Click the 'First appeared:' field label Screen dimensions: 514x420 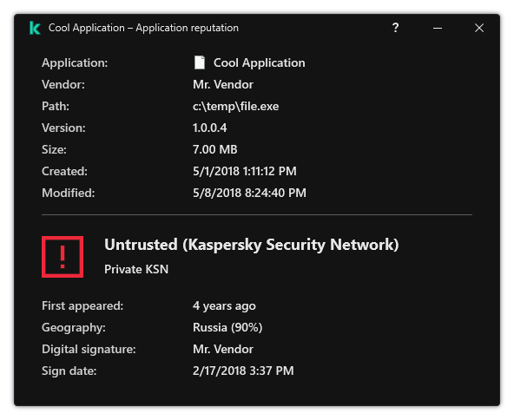coord(82,306)
